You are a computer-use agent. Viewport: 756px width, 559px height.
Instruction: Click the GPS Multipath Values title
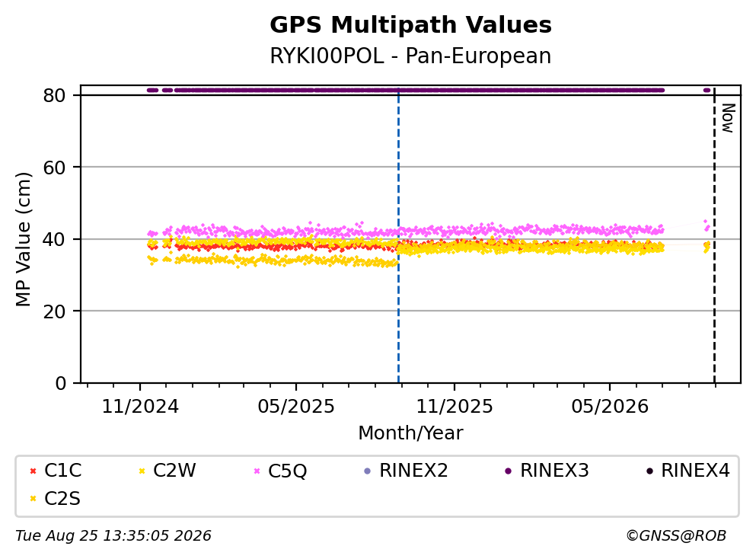pos(410,25)
